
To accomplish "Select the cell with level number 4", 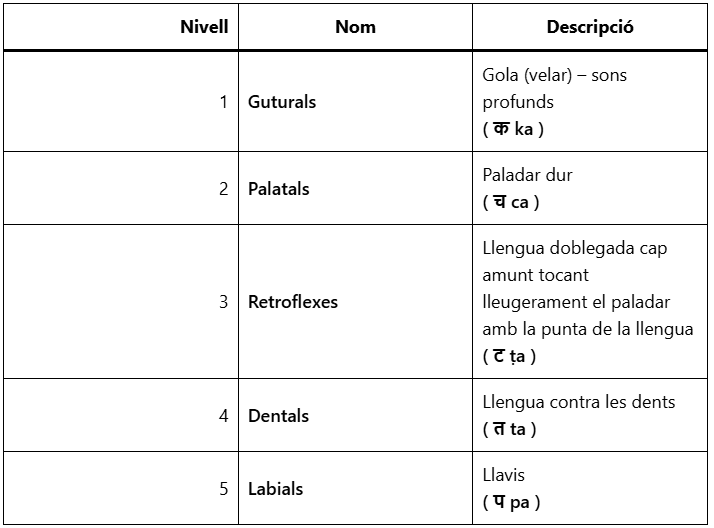I will [223, 416].
